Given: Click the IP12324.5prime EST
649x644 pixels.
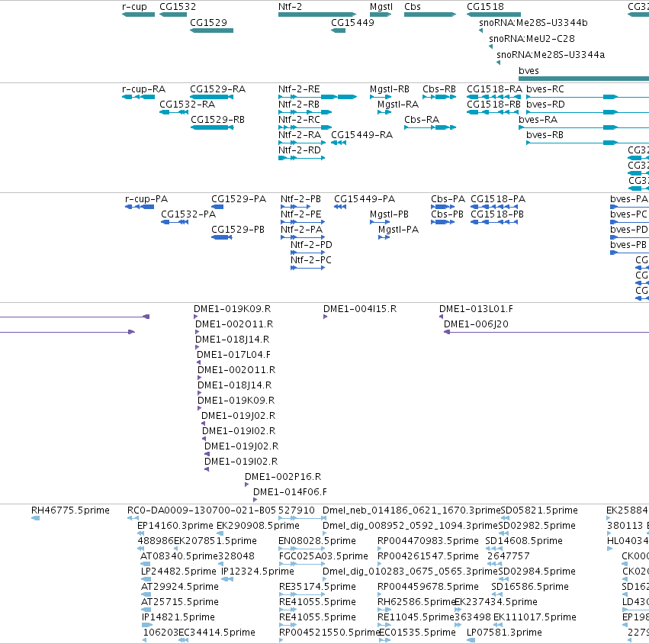Looking at the screenshot, I should pos(227,579).
